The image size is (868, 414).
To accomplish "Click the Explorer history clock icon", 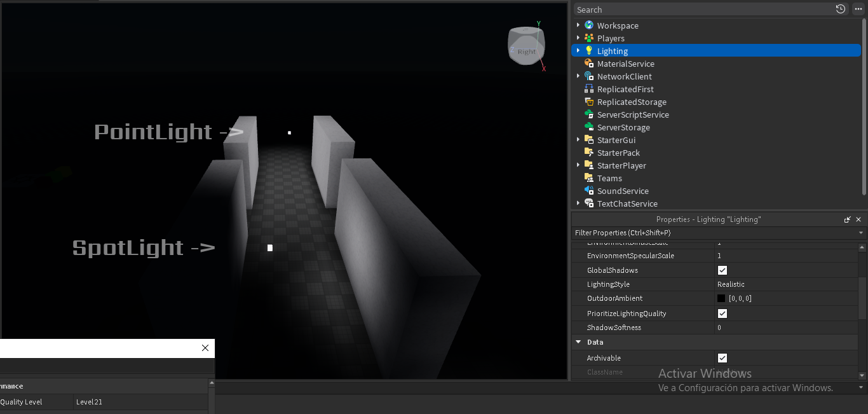I will click(840, 9).
